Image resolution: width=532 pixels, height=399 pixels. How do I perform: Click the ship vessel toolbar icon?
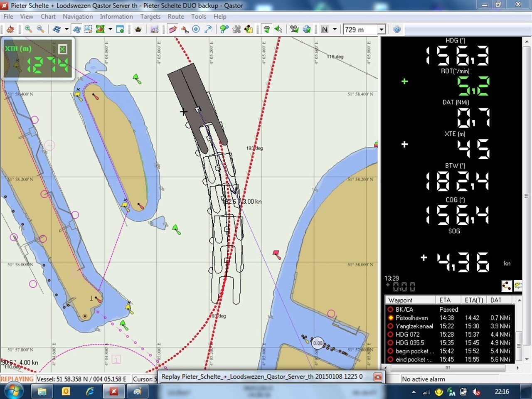(x=138, y=29)
